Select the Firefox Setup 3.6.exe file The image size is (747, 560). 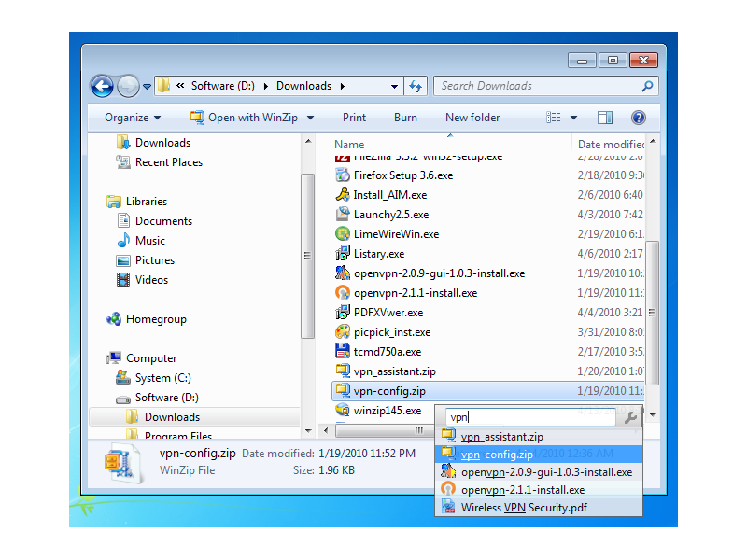pos(402,175)
